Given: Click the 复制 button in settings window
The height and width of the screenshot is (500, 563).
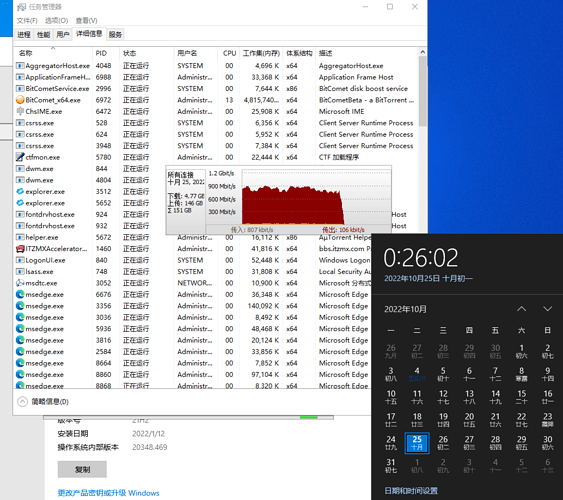Looking at the screenshot, I should pos(82,469).
